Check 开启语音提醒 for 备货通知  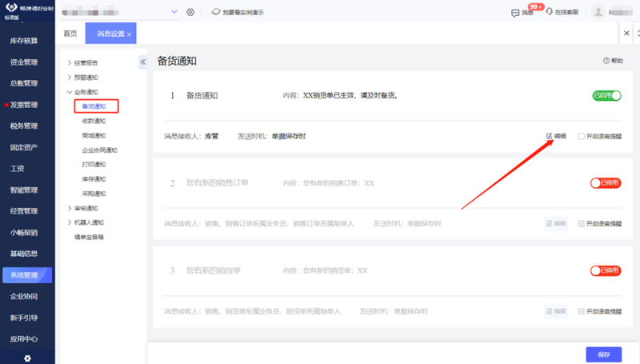(581, 136)
